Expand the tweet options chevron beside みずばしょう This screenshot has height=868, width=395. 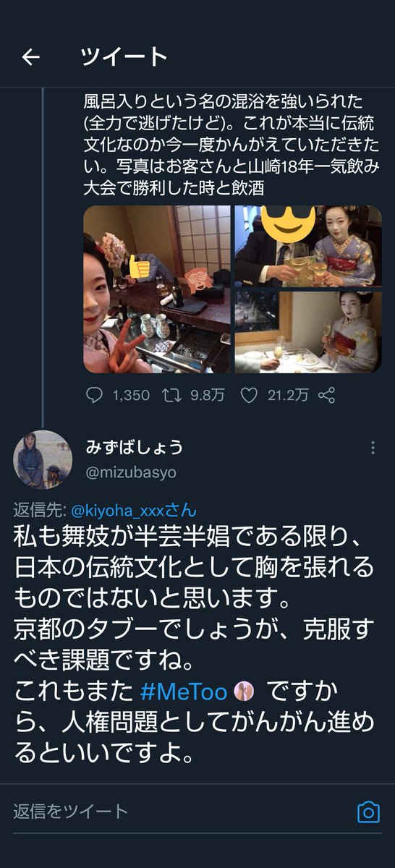coord(372,448)
